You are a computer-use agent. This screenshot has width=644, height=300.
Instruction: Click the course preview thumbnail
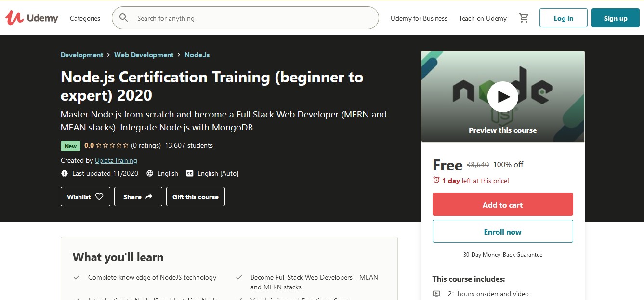pyautogui.click(x=503, y=96)
